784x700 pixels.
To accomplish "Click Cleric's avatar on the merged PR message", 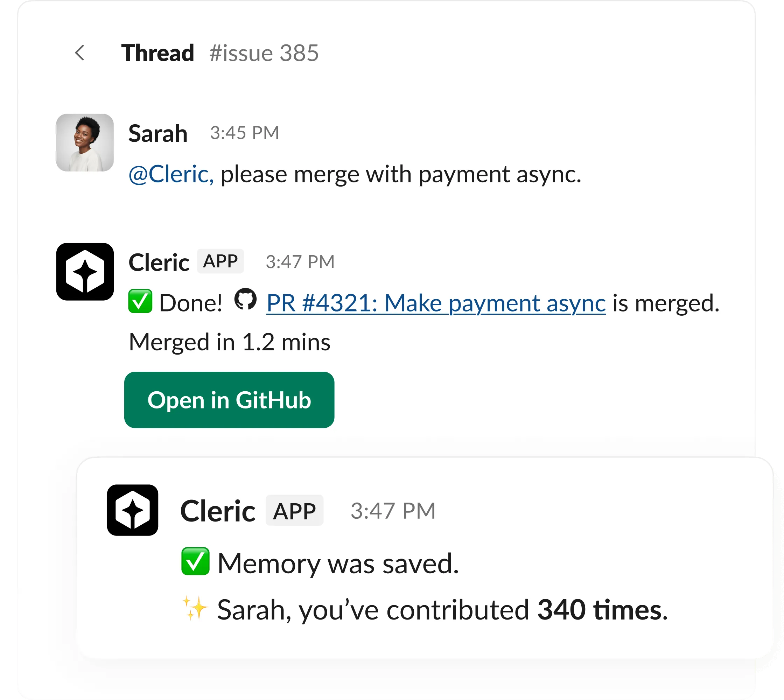I will [85, 272].
